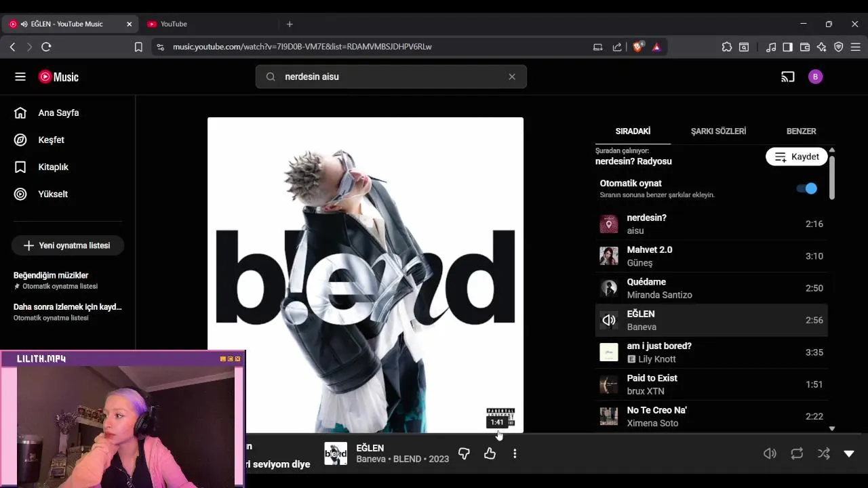Play Quédame by Miranda Santizo
Viewport: 868px width, 488px height.
(711, 288)
